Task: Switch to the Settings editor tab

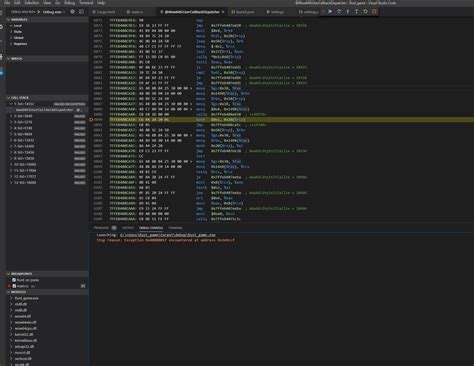Action: (x=275, y=12)
